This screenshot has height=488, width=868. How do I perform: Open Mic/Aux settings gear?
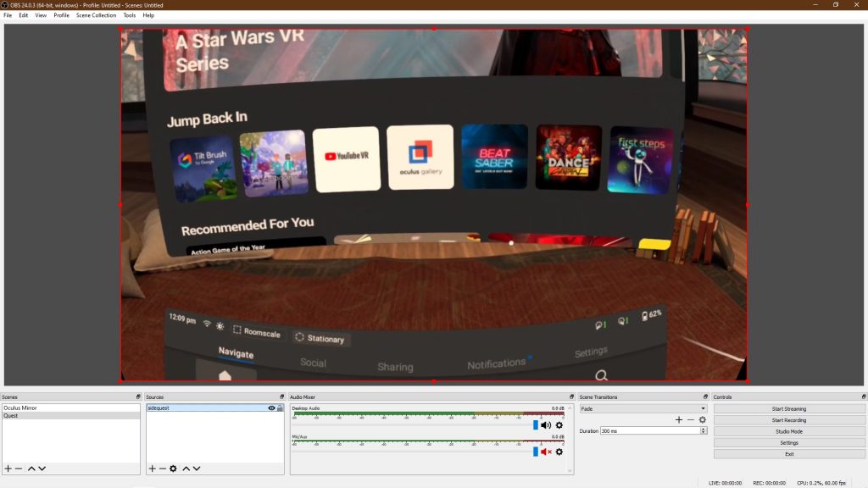click(559, 452)
